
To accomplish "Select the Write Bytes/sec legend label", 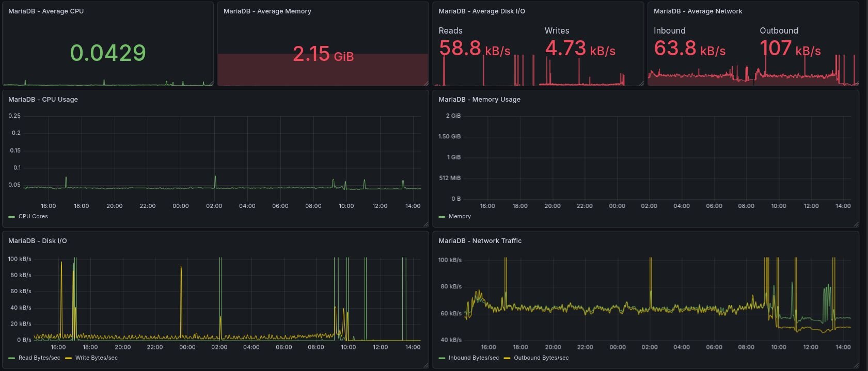I will pos(96,358).
